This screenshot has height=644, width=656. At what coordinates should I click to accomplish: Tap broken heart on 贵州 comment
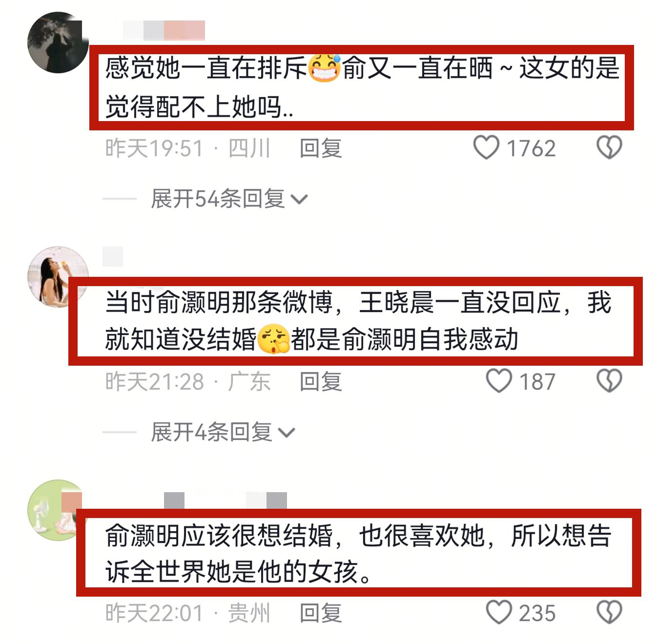609,612
